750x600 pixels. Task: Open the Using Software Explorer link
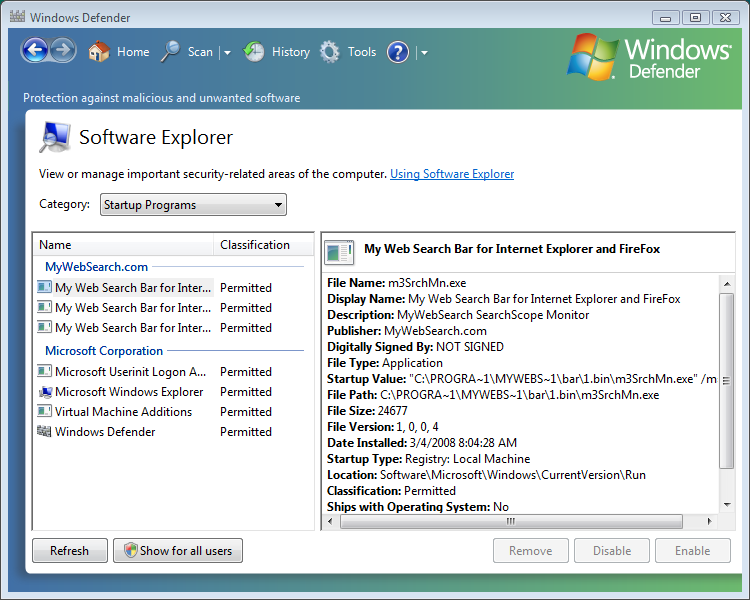452,174
